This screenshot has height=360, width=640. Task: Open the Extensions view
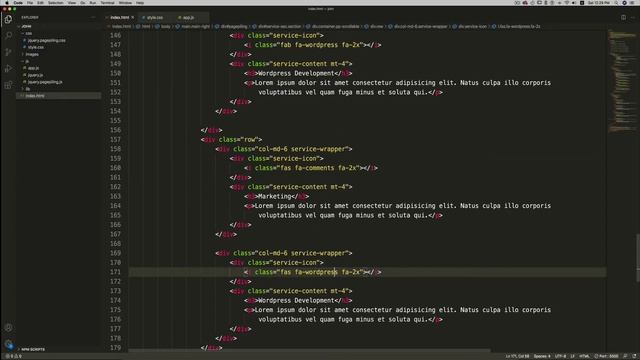coord(8,85)
